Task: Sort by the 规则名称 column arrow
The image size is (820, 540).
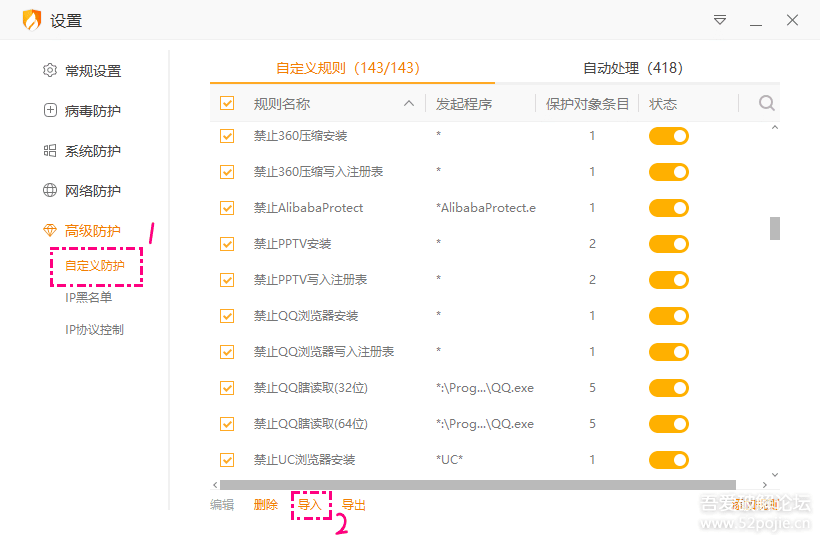Action: tap(409, 104)
